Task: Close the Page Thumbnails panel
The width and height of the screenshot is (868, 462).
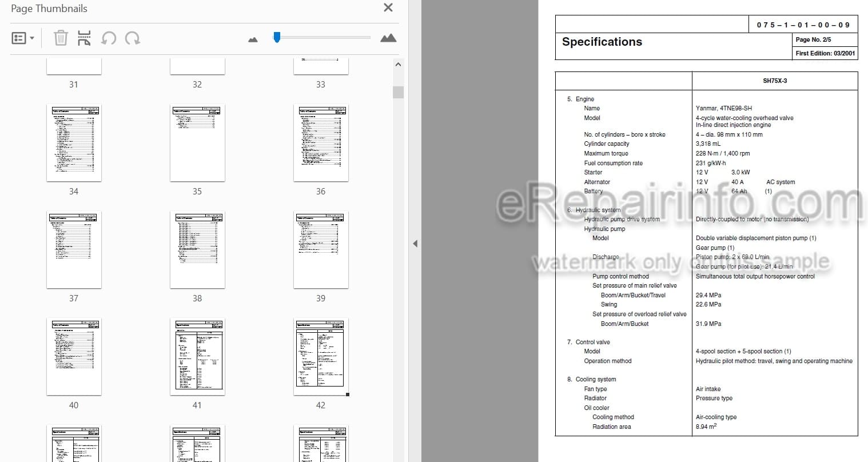Action: click(x=388, y=8)
